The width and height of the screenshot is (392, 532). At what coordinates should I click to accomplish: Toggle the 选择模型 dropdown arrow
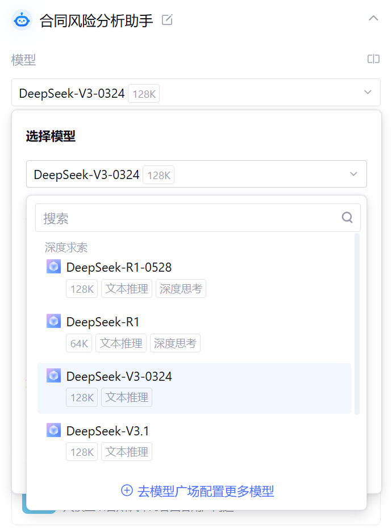[353, 174]
